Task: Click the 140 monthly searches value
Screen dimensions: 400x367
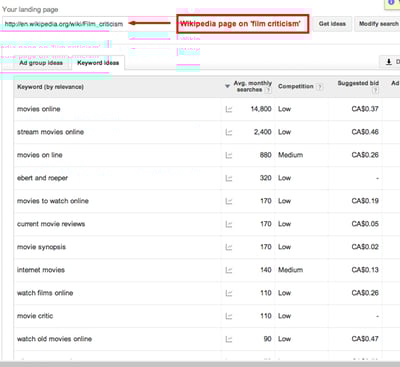Action: tap(266, 270)
